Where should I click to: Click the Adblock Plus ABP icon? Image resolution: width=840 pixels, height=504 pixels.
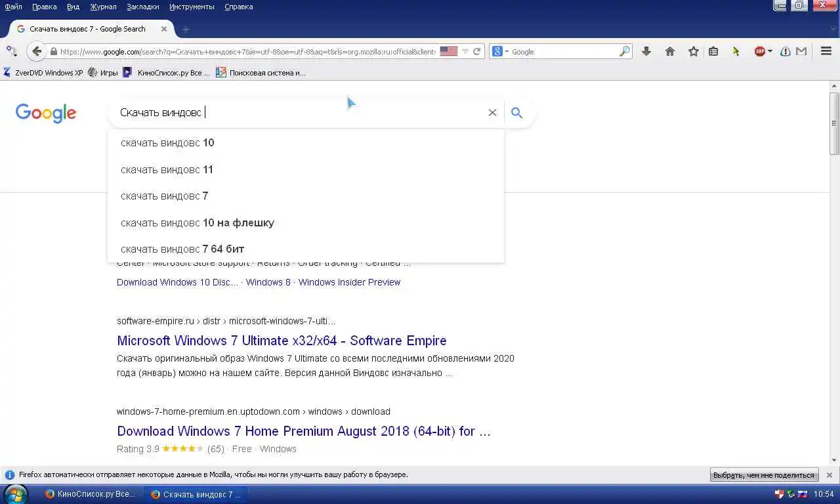pyautogui.click(x=759, y=51)
